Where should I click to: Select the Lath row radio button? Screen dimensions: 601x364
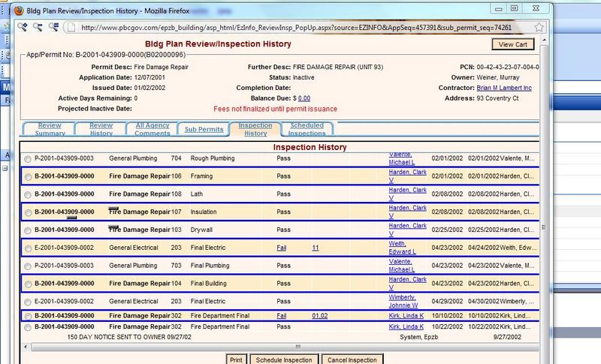click(x=28, y=195)
